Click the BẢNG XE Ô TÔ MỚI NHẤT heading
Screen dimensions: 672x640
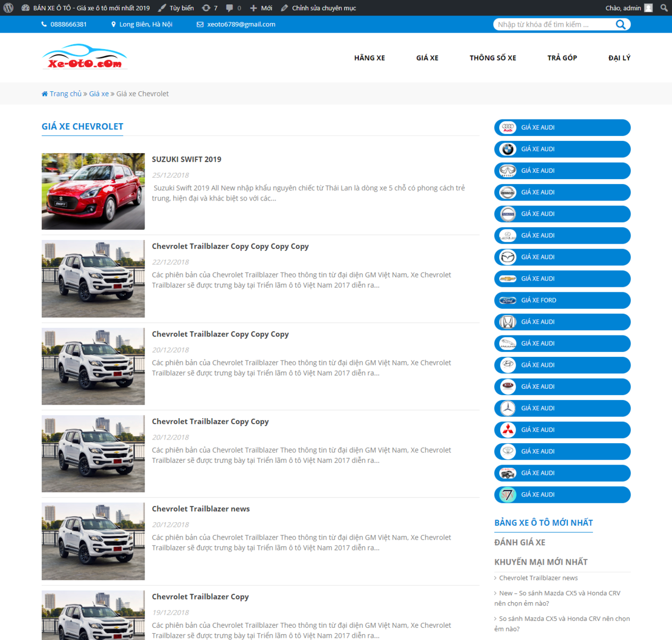pos(543,523)
